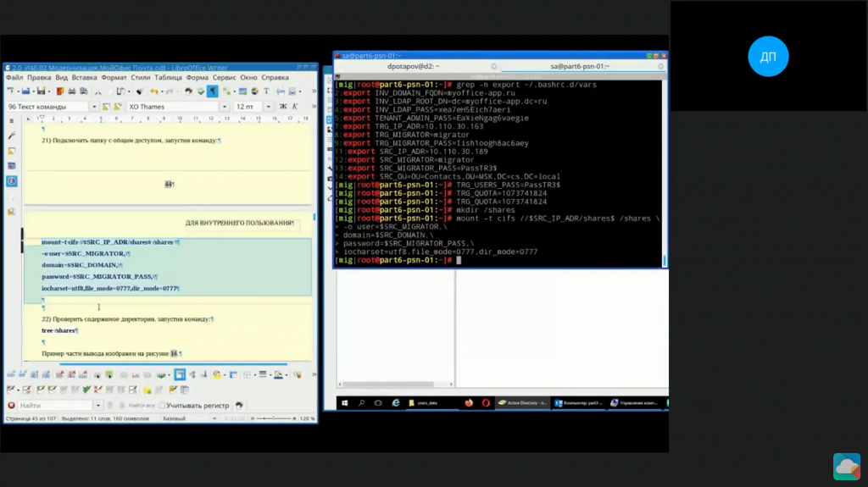Toggle Italic (К) formatting
868x487 pixels.
click(295, 106)
